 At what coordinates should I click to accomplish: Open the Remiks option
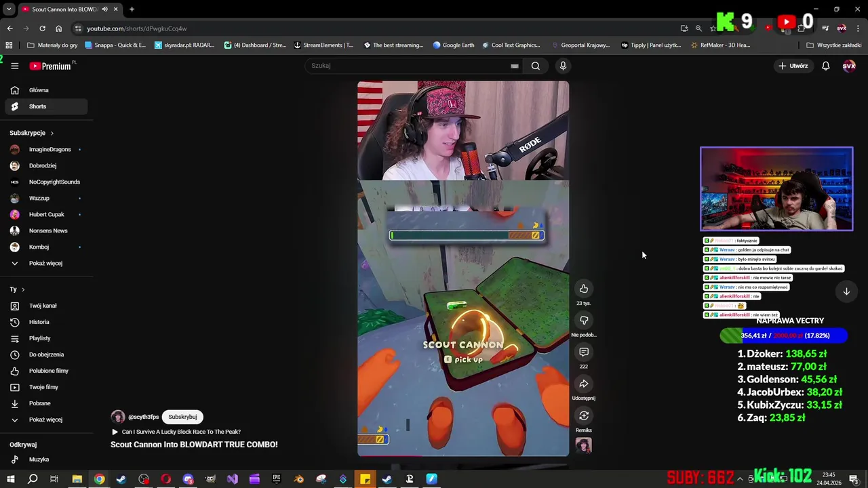[583, 415]
